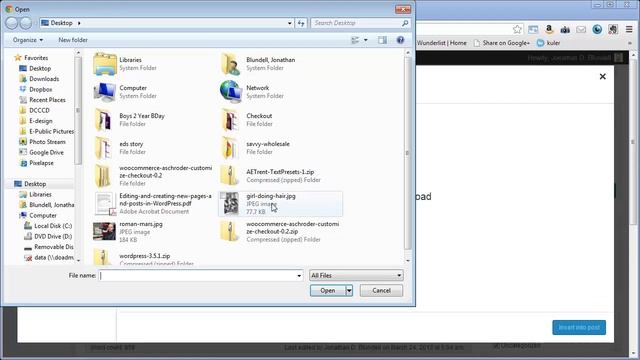This screenshot has width=640, height=360.
Task: Expand the File name history dropdown
Action: [x=299, y=276]
